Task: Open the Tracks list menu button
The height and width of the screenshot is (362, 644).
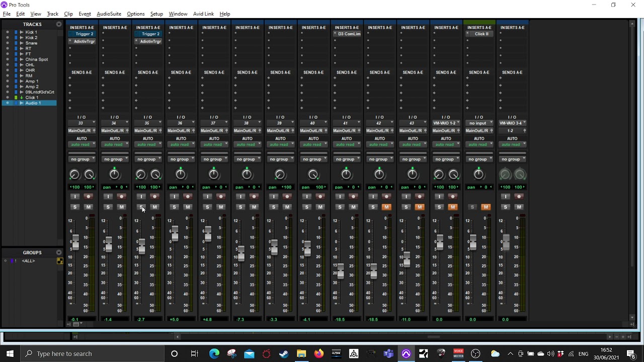Action: click(x=59, y=24)
